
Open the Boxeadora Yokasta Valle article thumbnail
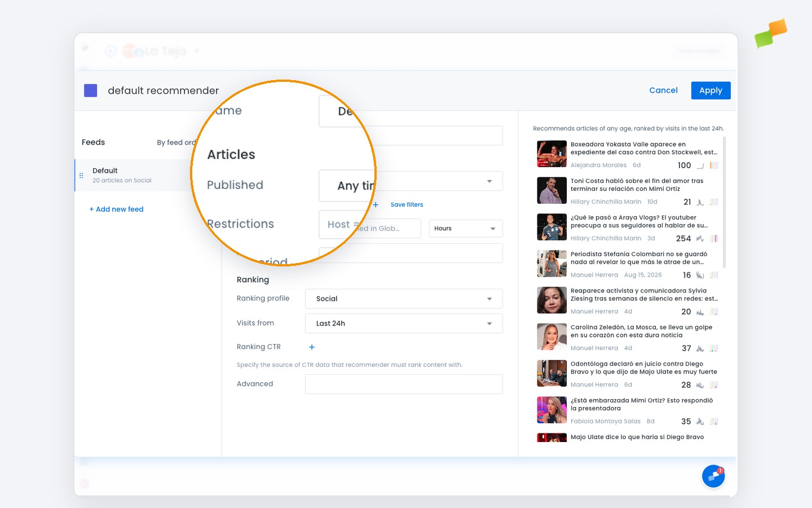coord(551,154)
